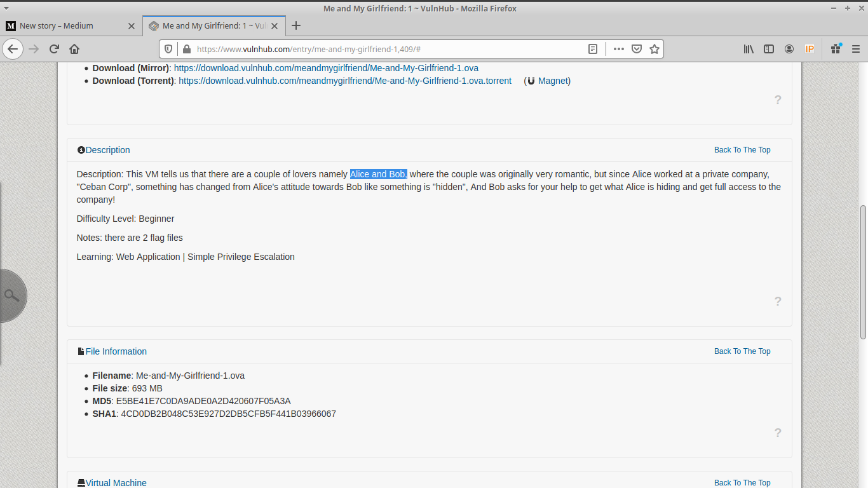Click the File Information heading link
This screenshot has width=868, height=488.
(116, 351)
